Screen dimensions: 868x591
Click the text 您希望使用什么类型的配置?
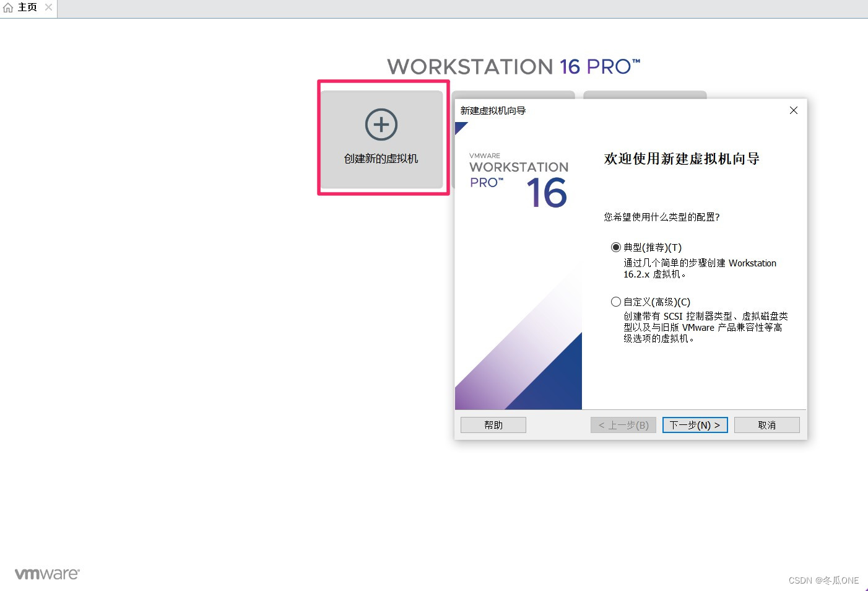pos(662,217)
